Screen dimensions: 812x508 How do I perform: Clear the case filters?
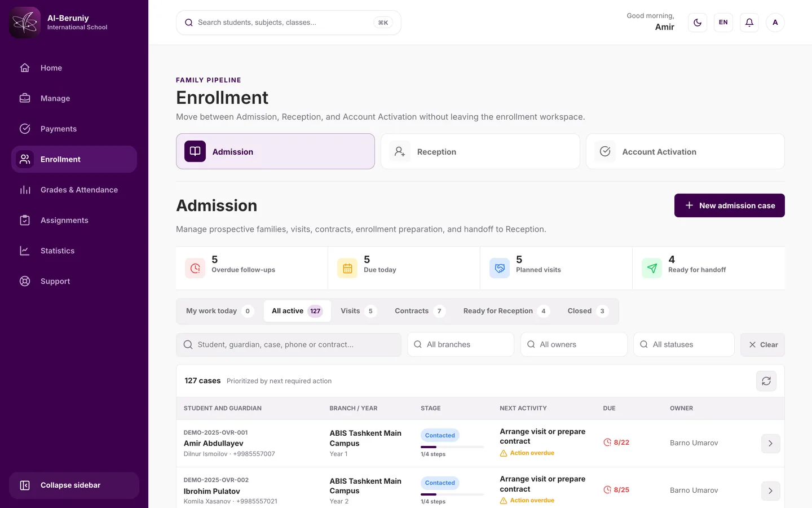(762, 344)
